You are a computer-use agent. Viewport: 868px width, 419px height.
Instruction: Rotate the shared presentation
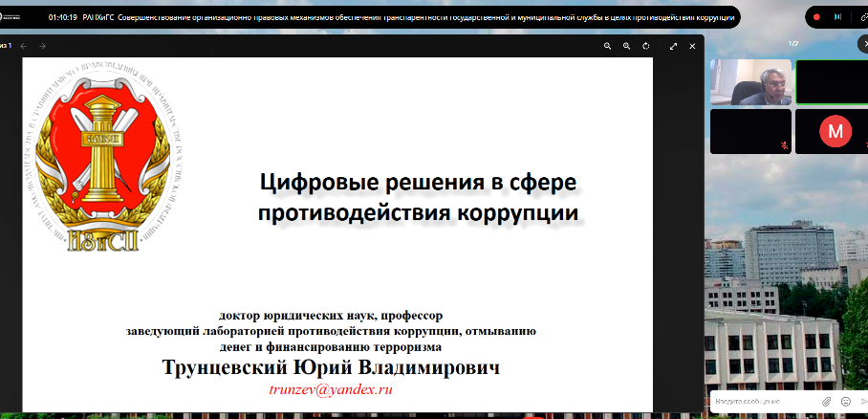coord(646,47)
